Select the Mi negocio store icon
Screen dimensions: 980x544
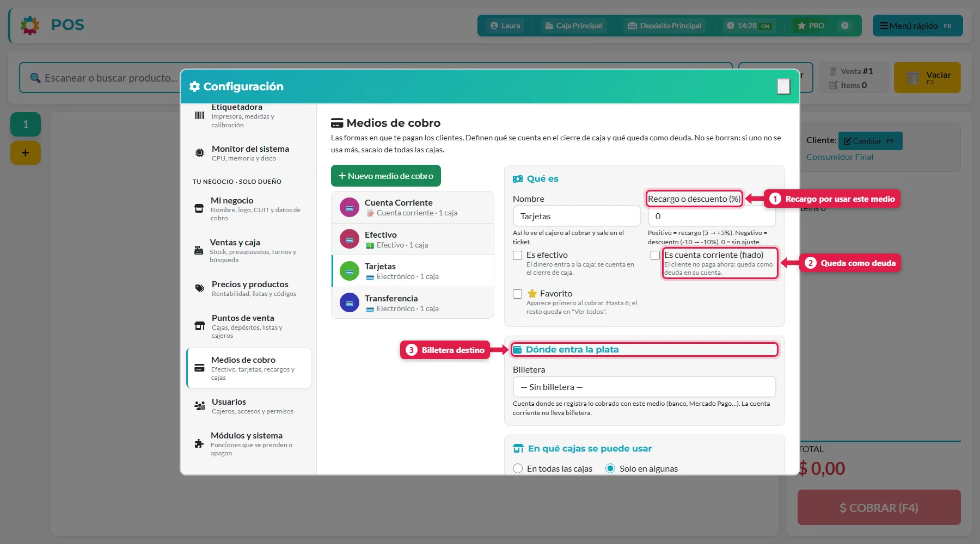click(199, 208)
